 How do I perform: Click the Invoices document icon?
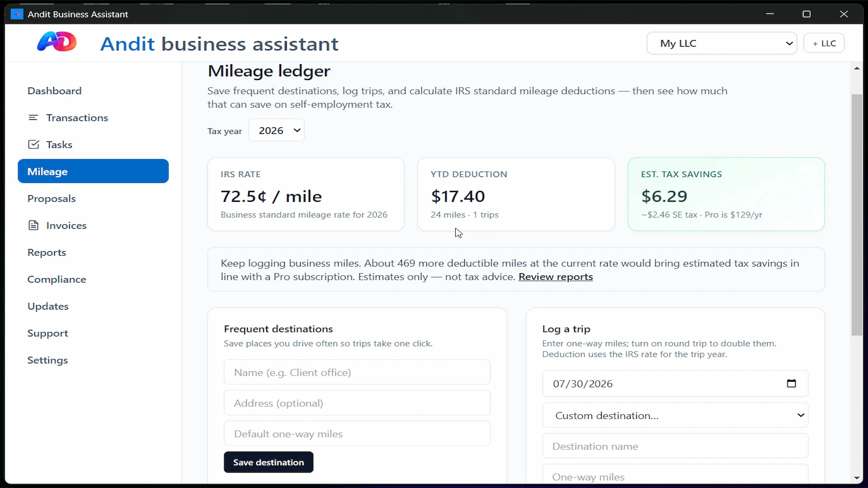[33, 225]
